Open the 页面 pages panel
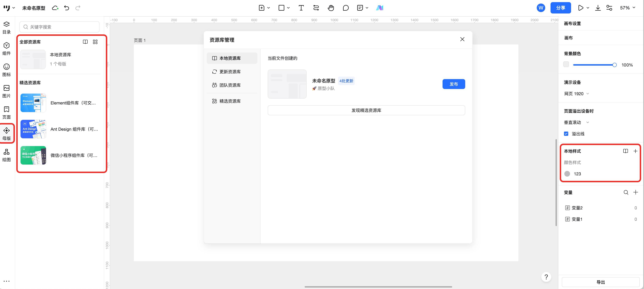 pyautogui.click(x=7, y=113)
